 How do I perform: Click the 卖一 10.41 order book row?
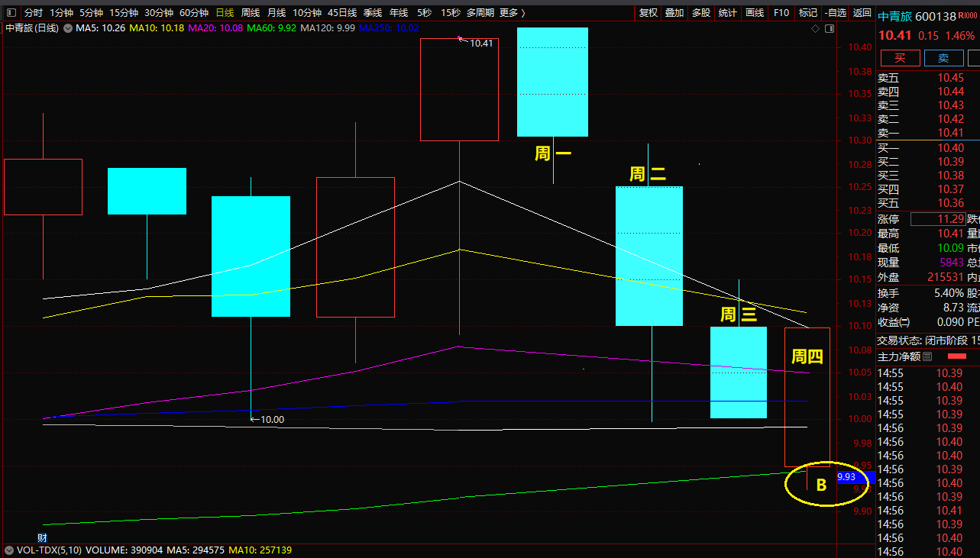pyautogui.click(x=927, y=133)
